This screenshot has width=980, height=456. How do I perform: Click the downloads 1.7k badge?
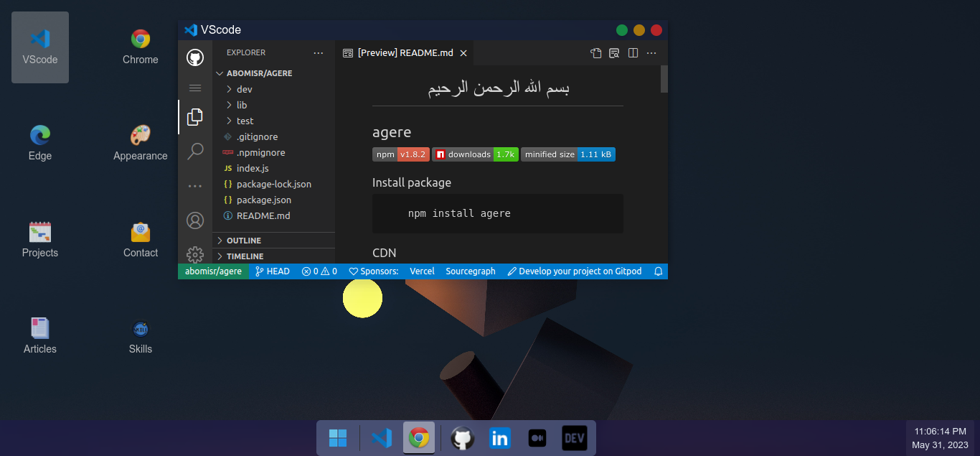coord(475,154)
